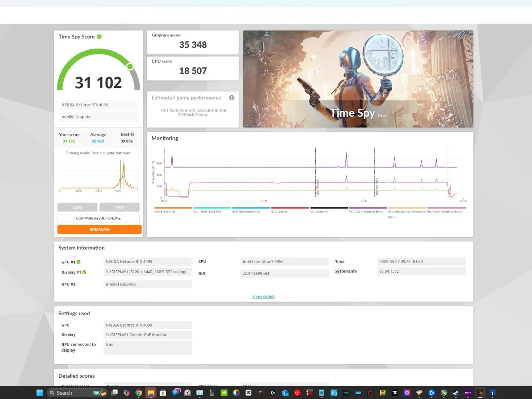
Task: Load a saved result with LOAD
Action: (x=77, y=207)
